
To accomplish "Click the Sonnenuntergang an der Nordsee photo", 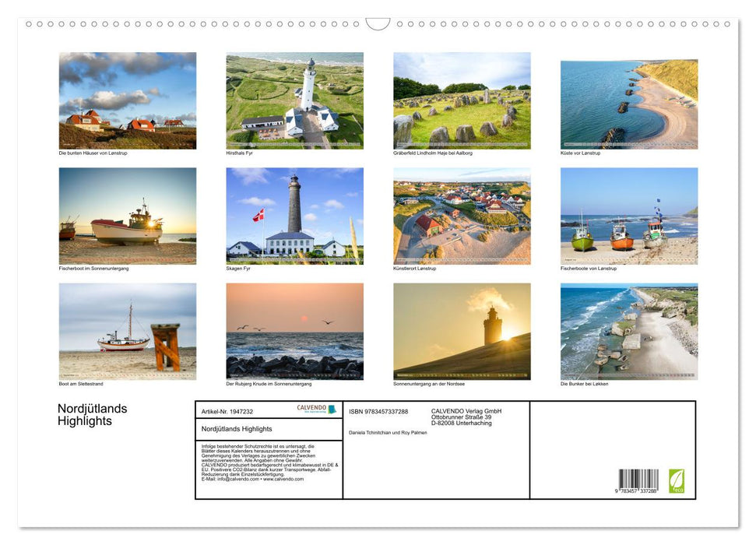I will click(462, 332).
